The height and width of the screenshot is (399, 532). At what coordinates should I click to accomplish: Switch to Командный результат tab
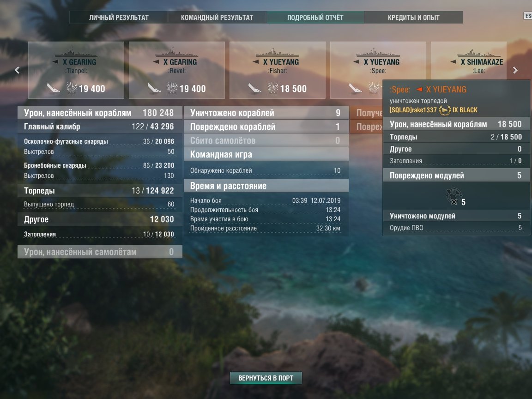[217, 17]
